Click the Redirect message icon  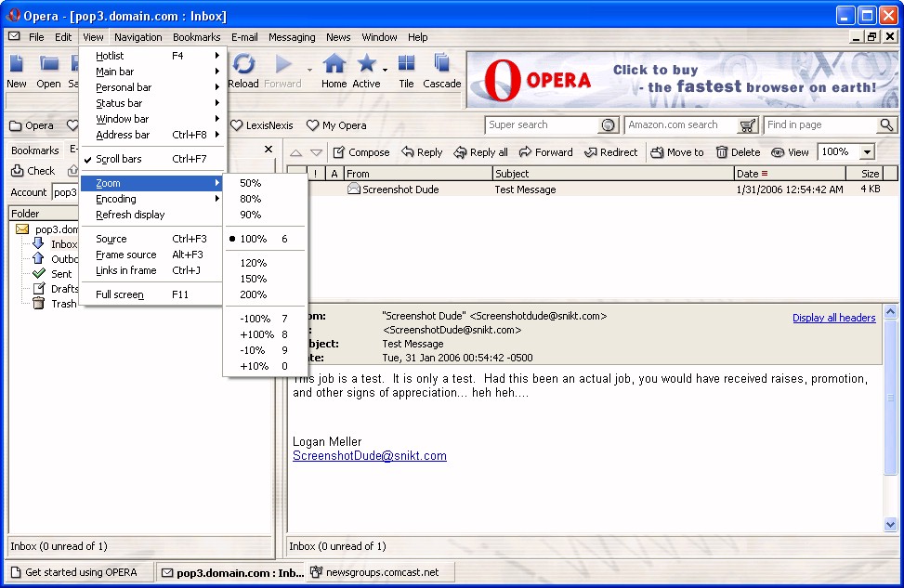tap(591, 152)
